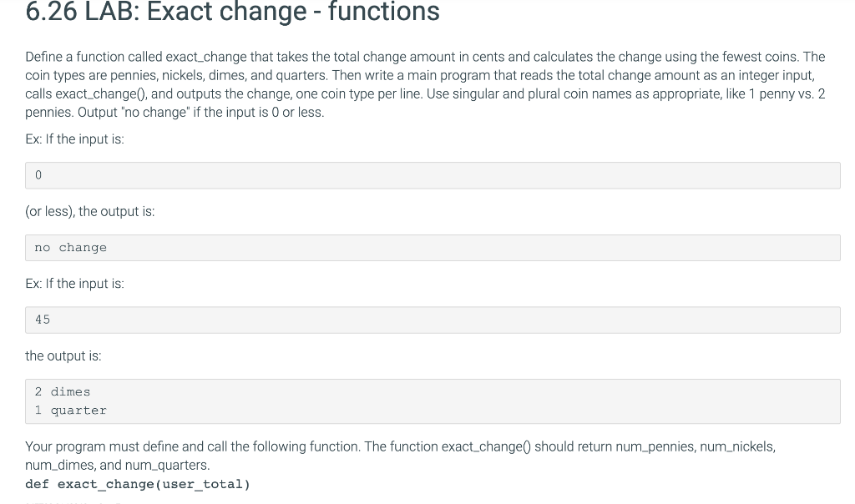
Task: Click the 'Your program must define' sentence
Action: pos(193,446)
